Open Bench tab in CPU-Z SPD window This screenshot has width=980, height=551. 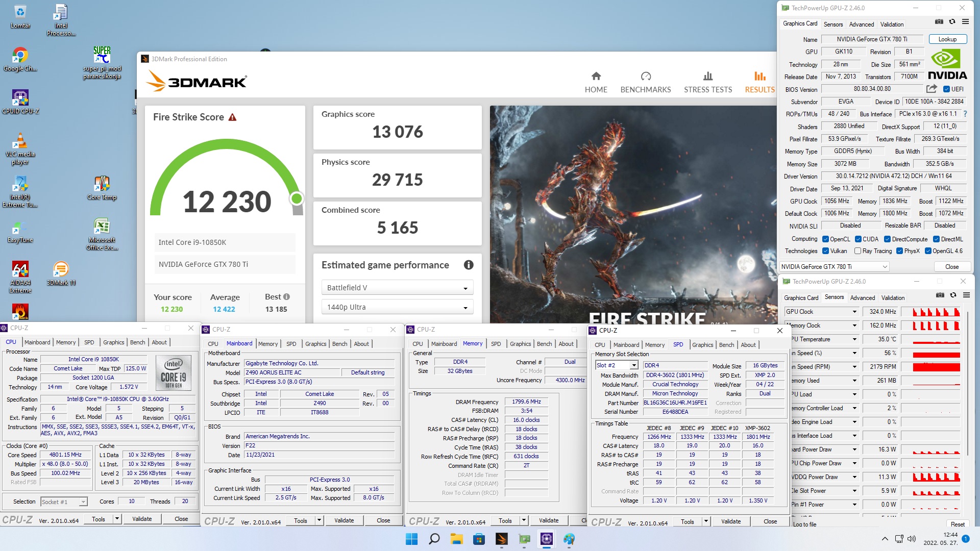point(726,345)
